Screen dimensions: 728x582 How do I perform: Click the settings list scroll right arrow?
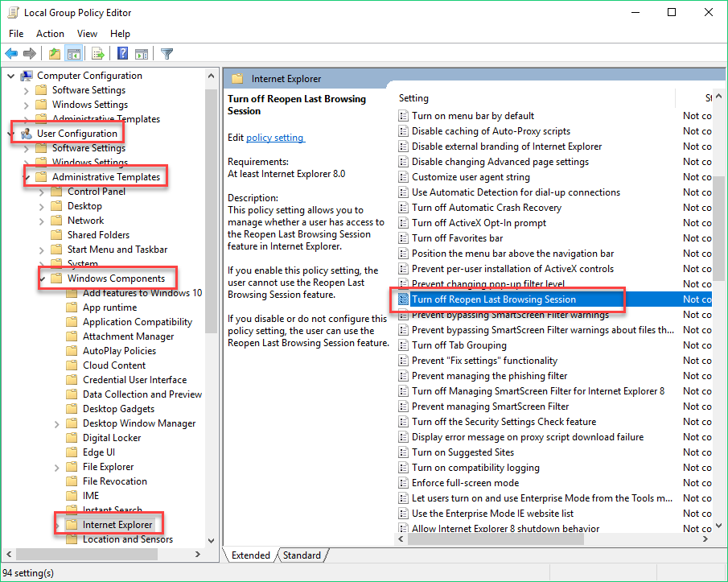pyautogui.click(x=705, y=539)
